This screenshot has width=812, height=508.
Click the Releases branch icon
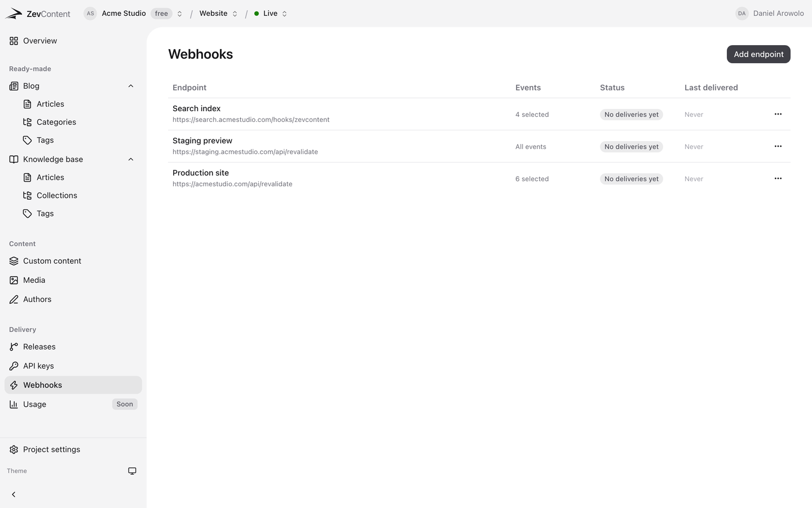(x=14, y=347)
